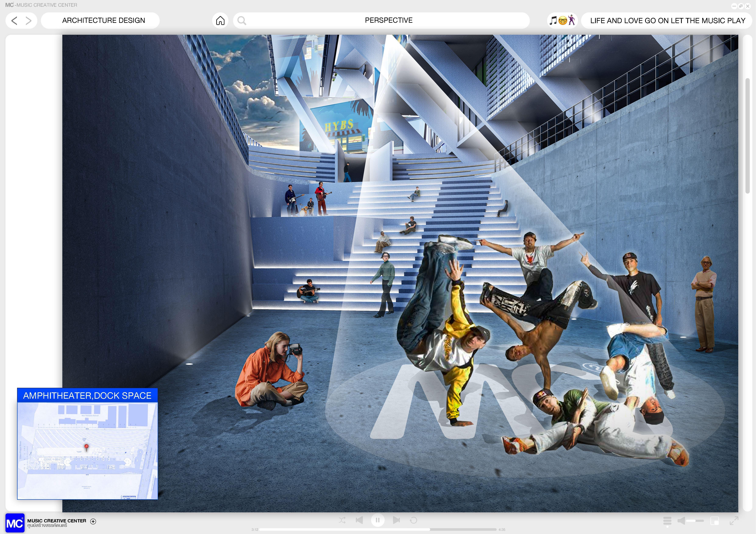The height and width of the screenshot is (534, 756).
Task: Open the playlist queue icon
Action: click(667, 521)
